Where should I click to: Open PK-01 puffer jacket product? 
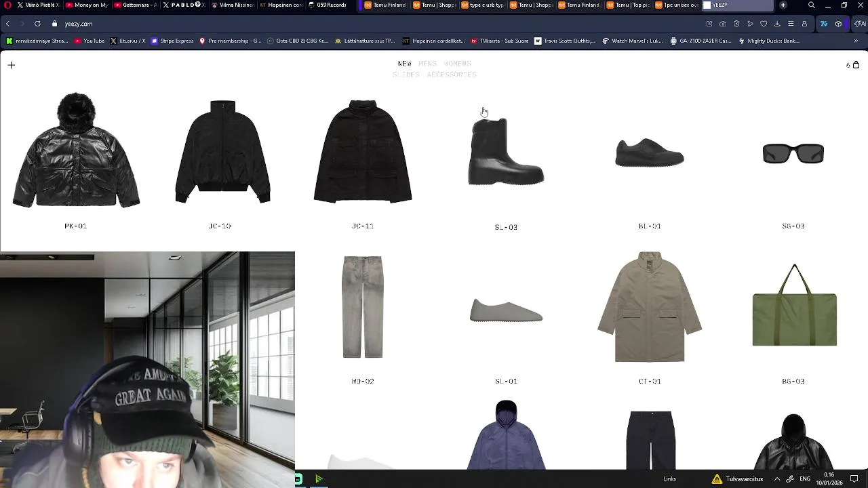(x=76, y=150)
